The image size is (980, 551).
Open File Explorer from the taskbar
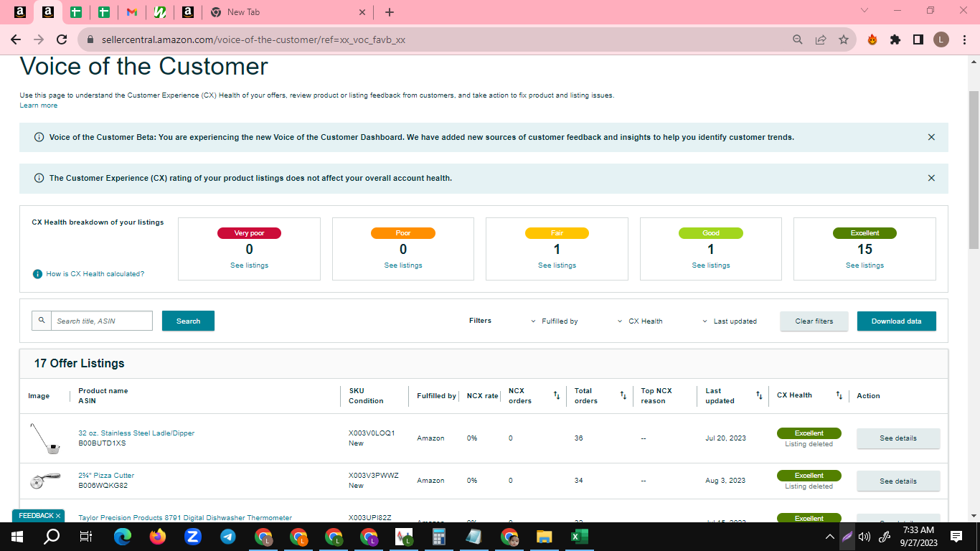(x=545, y=537)
